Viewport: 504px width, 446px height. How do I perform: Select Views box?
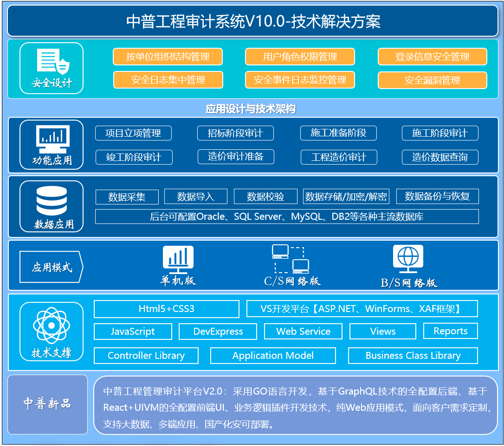[x=383, y=331]
